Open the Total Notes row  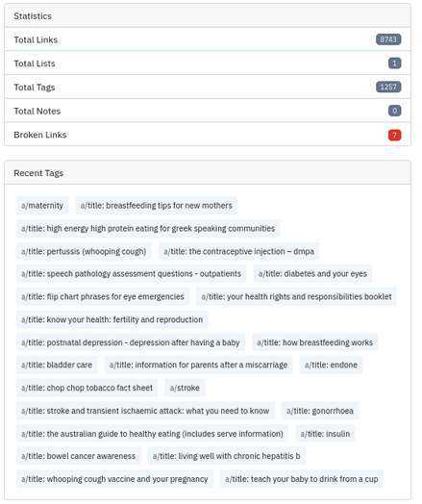208,111
